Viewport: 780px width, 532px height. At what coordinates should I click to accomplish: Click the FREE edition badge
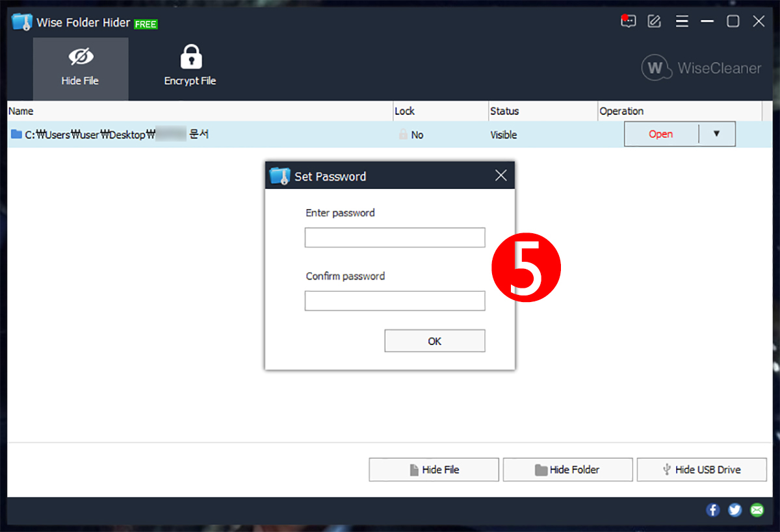click(x=146, y=24)
